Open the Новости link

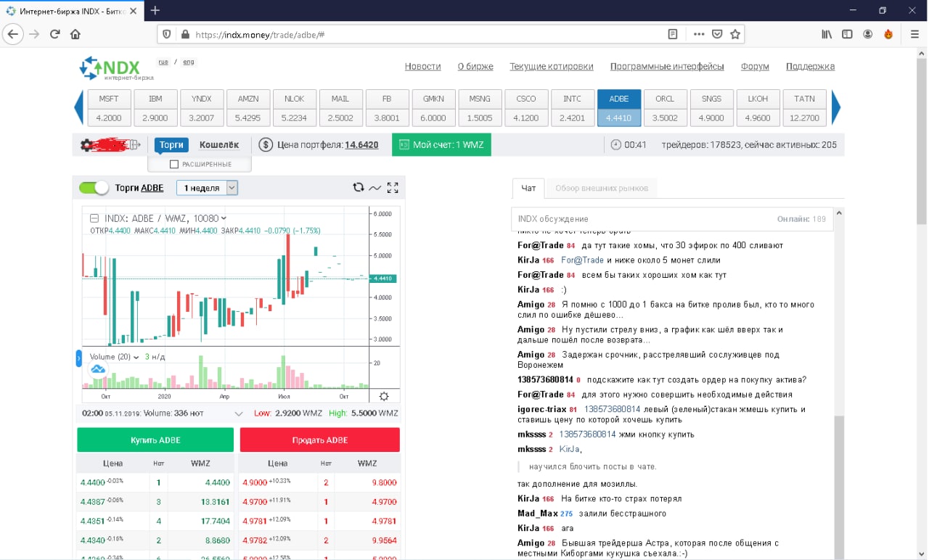[x=422, y=66]
